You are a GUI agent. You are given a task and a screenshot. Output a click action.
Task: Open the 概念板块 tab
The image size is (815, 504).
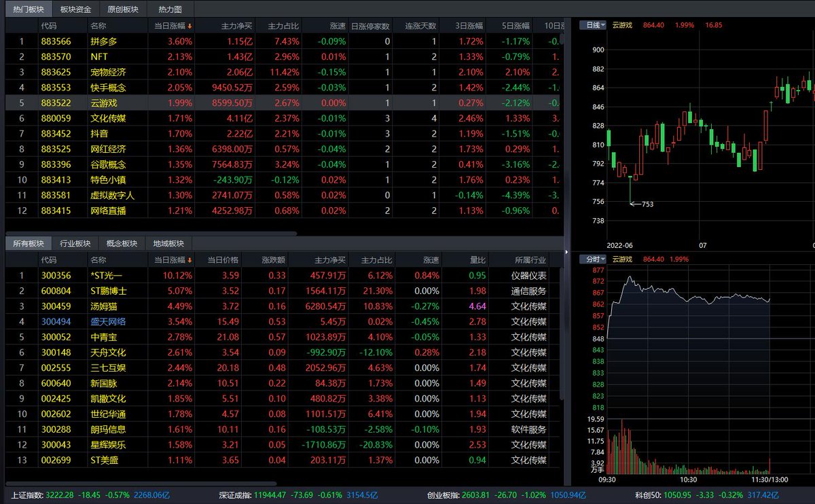tap(122, 244)
